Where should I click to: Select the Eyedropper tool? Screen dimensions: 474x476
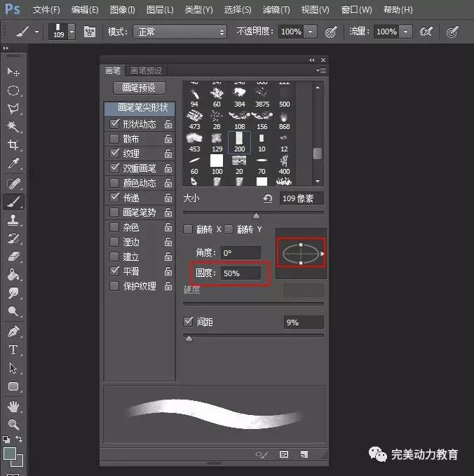[13, 164]
